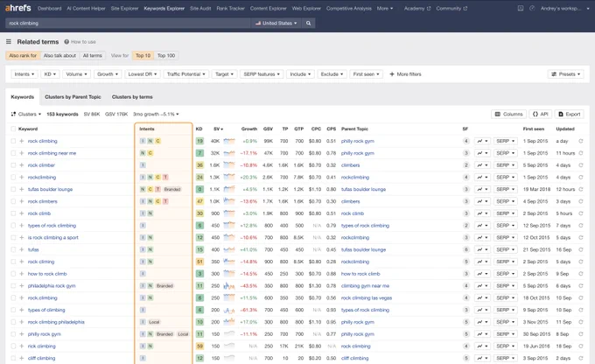Open the hamburger sidebar menu icon

click(x=9, y=42)
